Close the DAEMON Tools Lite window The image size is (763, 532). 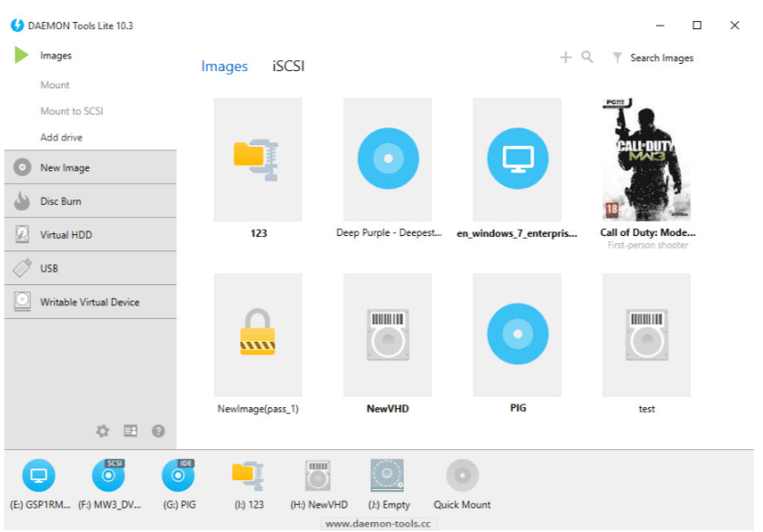[735, 26]
